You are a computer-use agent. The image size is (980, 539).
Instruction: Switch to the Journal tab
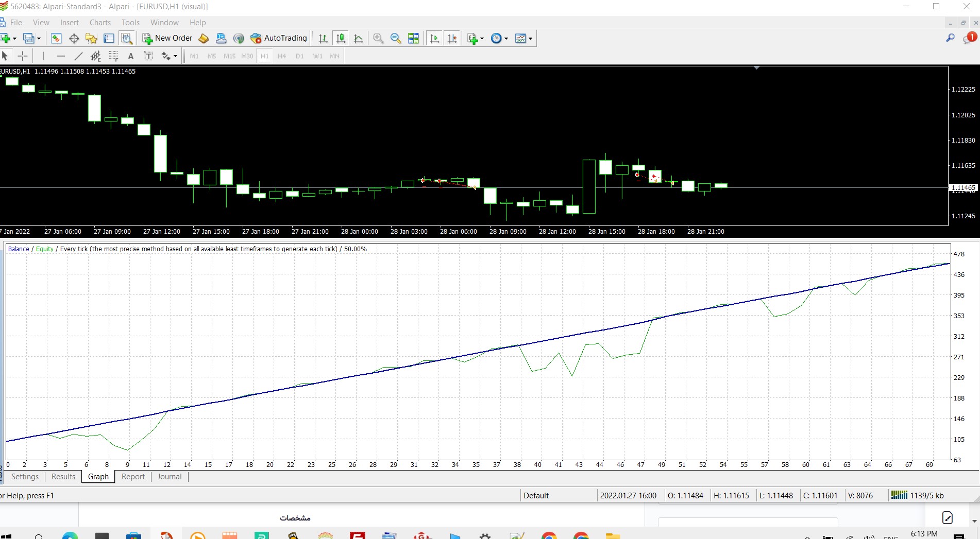coord(170,477)
